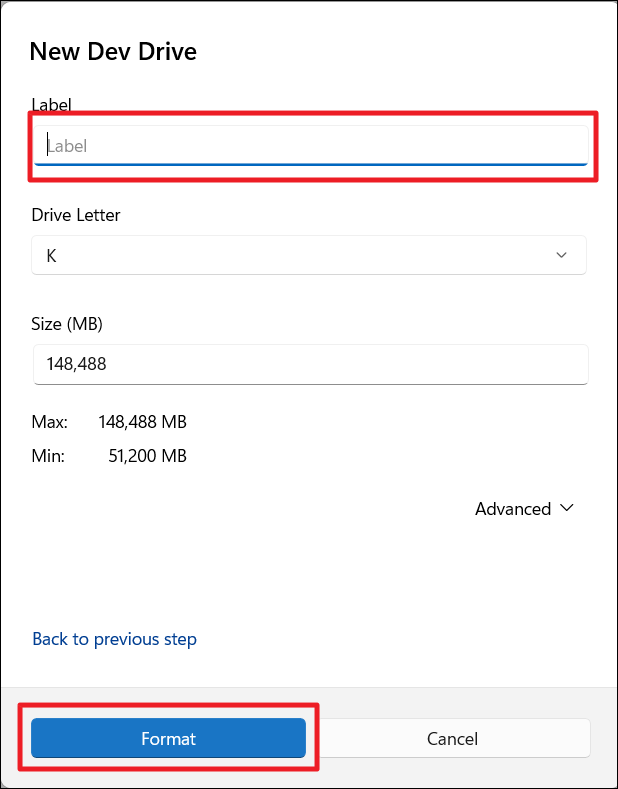
Task: Open the Drive Letter dropdown showing K
Action: [x=308, y=255]
